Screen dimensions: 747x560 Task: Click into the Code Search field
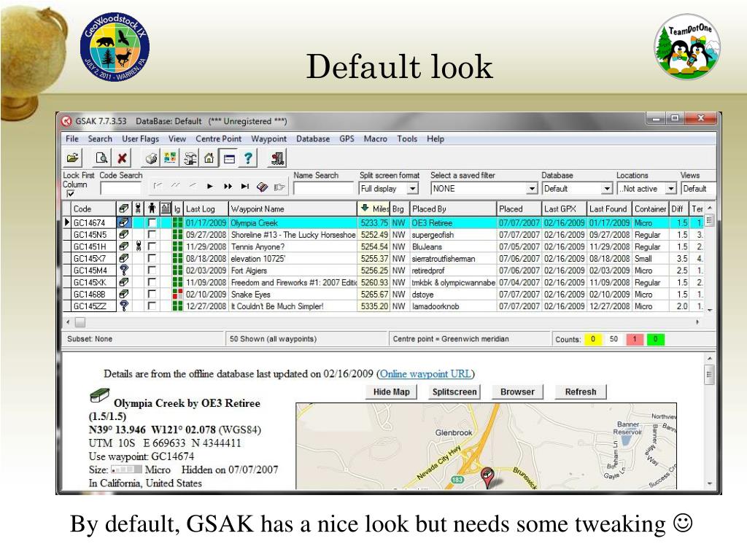tap(121, 189)
